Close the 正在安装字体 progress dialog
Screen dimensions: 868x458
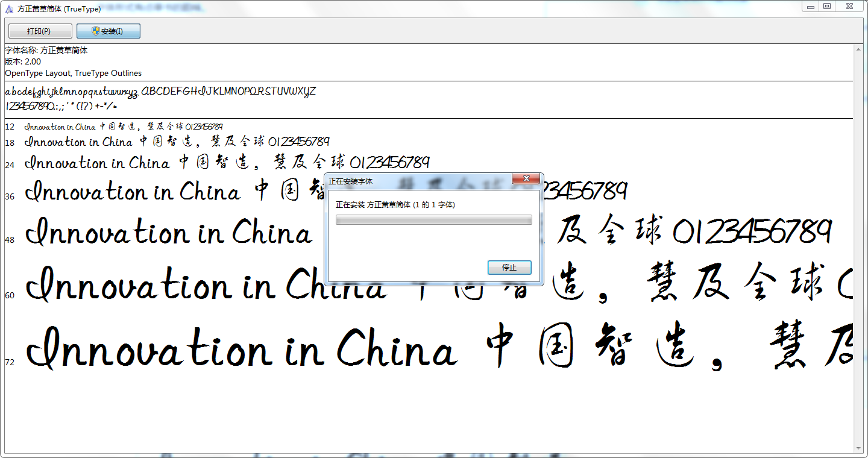(x=526, y=178)
